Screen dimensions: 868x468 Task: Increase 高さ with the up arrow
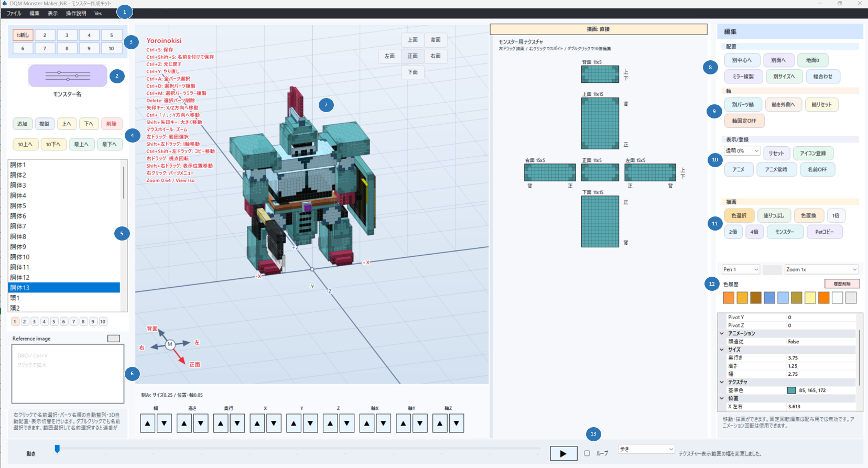click(x=184, y=423)
